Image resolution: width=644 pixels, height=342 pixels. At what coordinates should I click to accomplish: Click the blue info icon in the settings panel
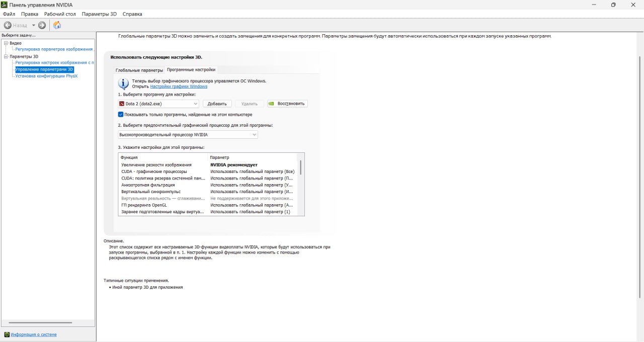pos(123,83)
